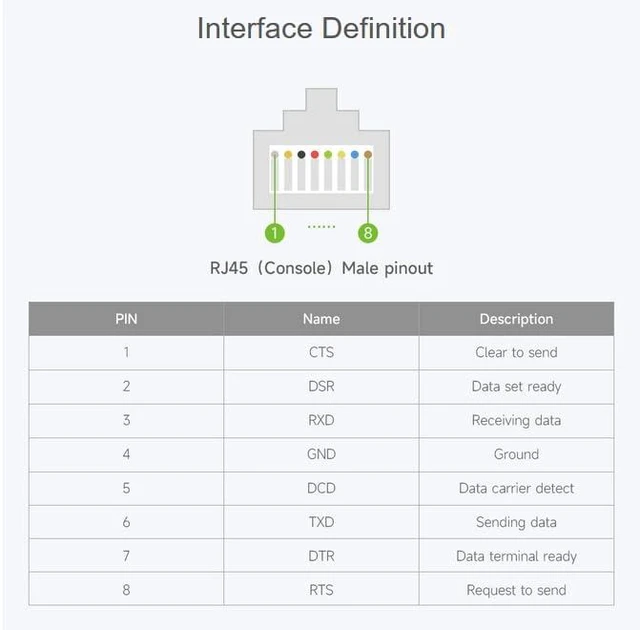The width and height of the screenshot is (640, 630).
Task: Click the TXD name cell
Action: 321,522
